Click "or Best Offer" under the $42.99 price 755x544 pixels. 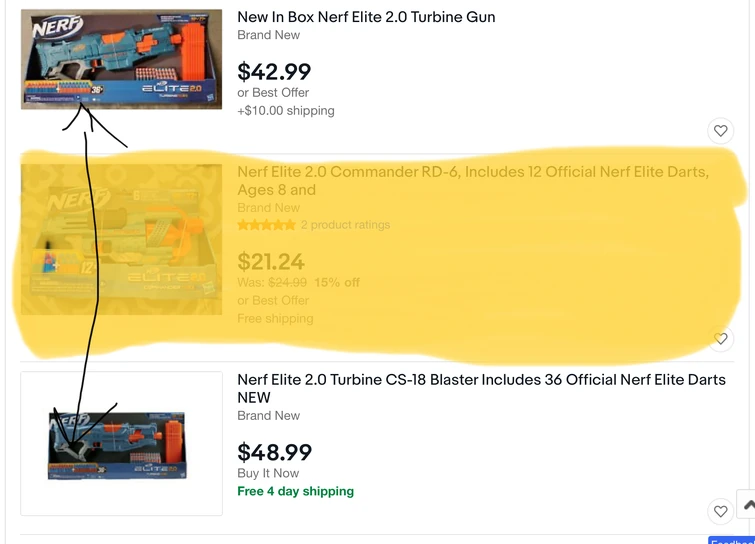[273, 93]
